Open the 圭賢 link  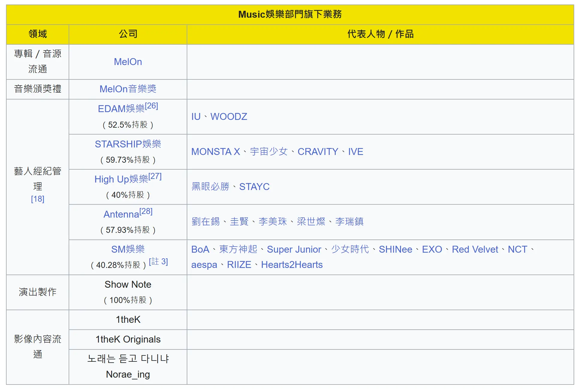tap(239, 222)
